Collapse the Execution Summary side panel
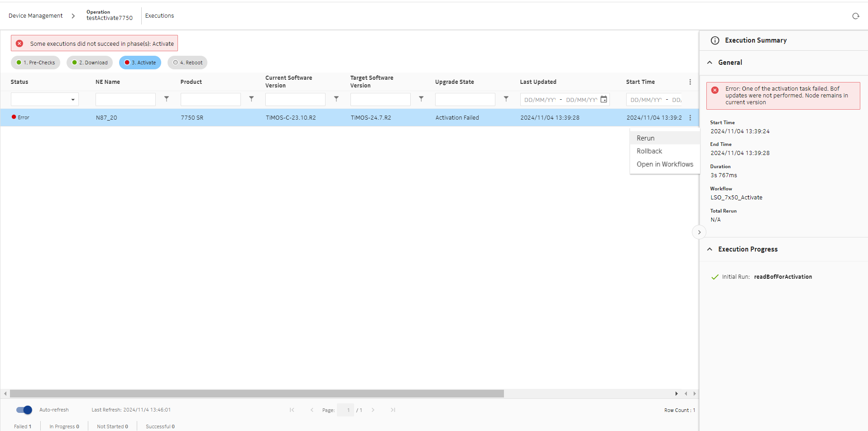 tap(699, 232)
